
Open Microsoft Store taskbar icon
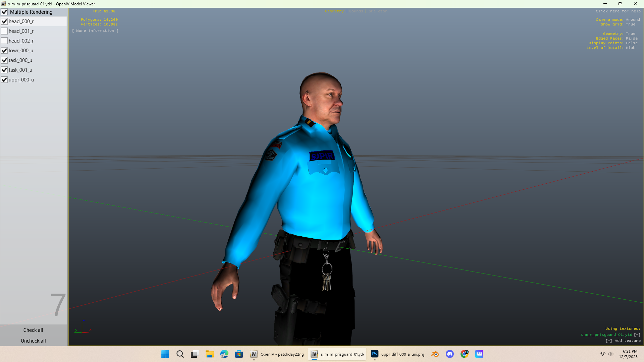coord(239,354)
